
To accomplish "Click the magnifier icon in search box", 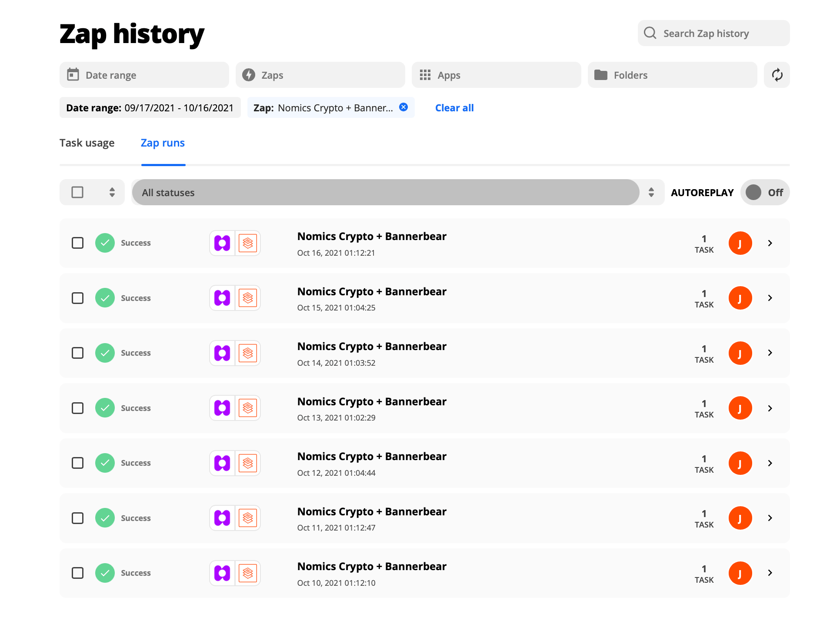I will pos(650,33).
